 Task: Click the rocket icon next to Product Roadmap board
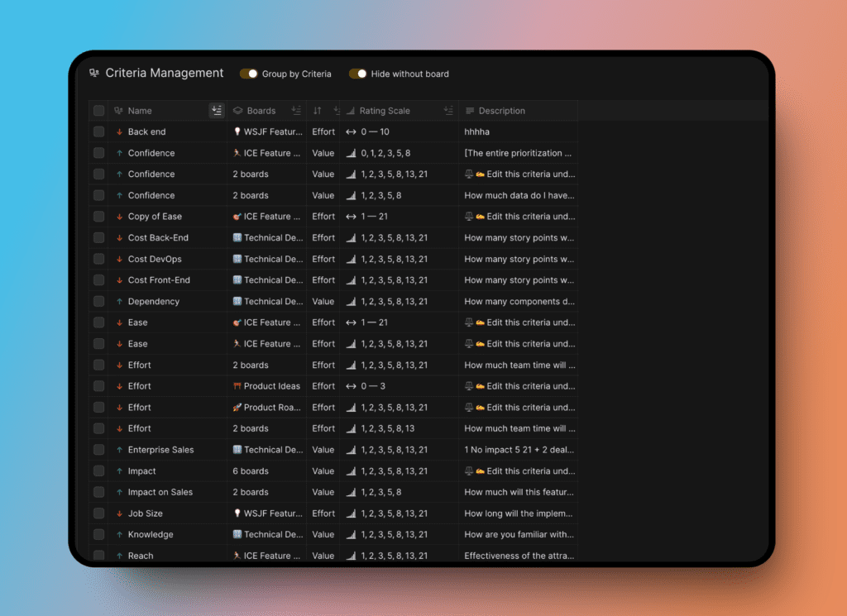coord(237,408)
